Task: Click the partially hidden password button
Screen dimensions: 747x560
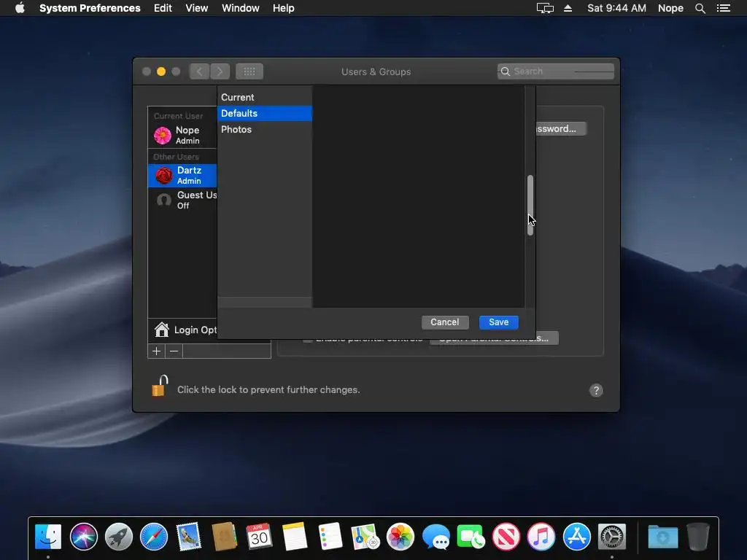Action: click(x=561, y=128)
